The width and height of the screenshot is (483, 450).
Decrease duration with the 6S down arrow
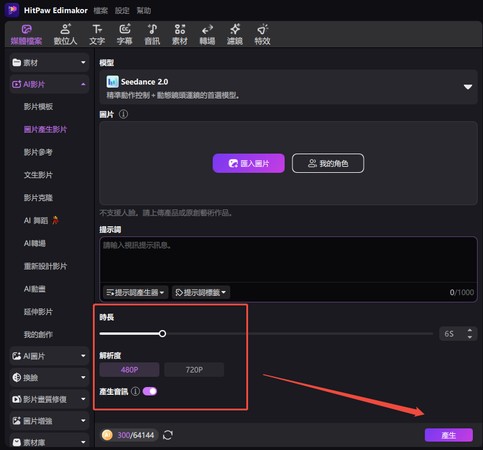point(470,337)
